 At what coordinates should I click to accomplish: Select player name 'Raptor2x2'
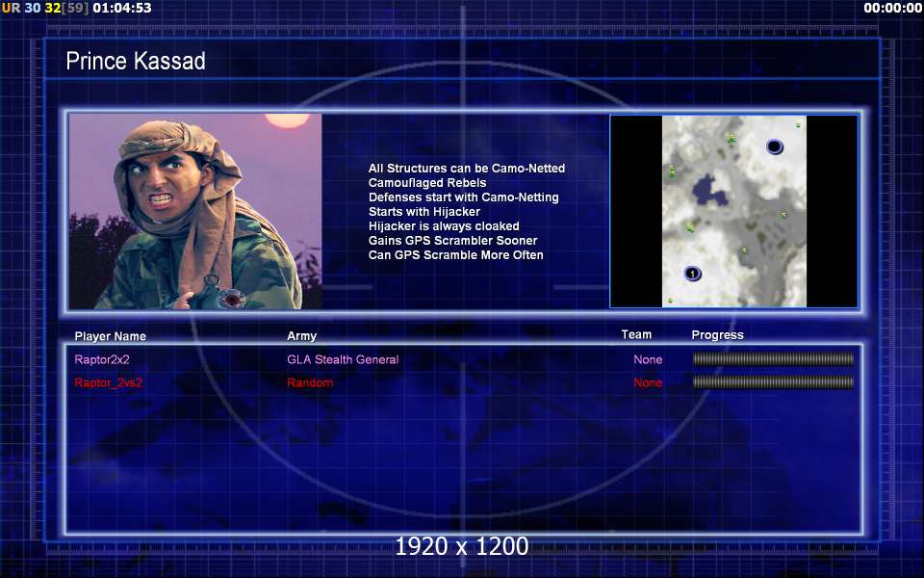click(102, 359)
